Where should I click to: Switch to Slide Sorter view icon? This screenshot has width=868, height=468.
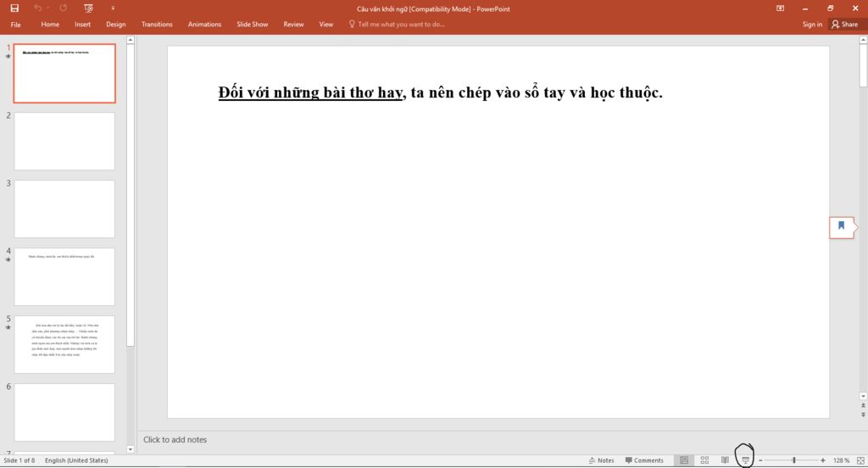tap(704, 460)
